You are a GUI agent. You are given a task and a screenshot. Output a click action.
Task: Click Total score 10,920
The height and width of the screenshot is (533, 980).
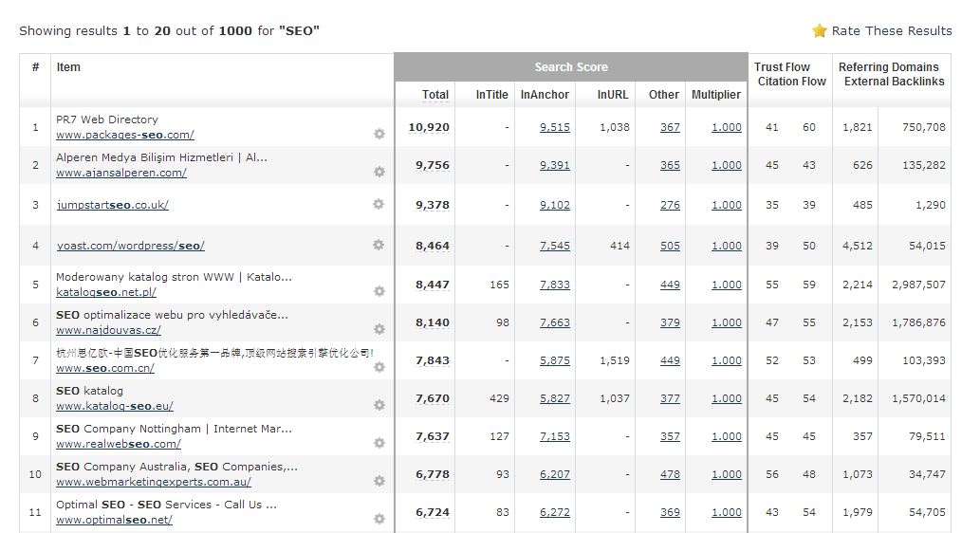(x=429, y=127)
